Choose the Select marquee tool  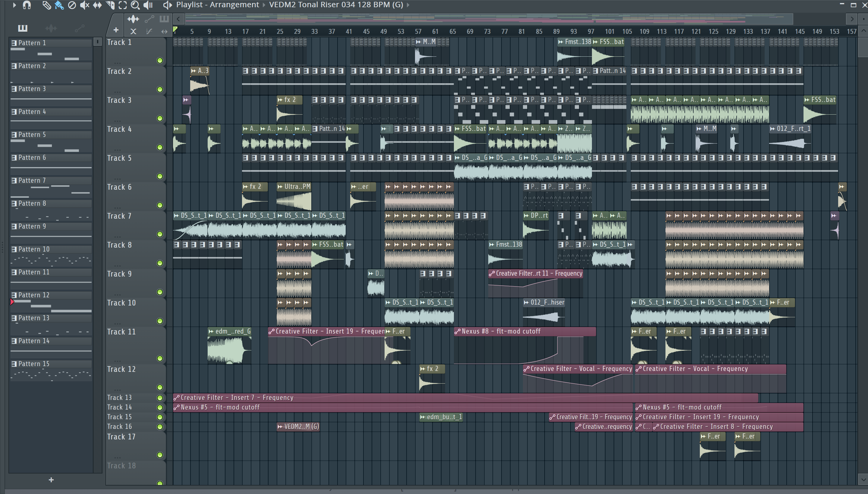coord(123,5)
